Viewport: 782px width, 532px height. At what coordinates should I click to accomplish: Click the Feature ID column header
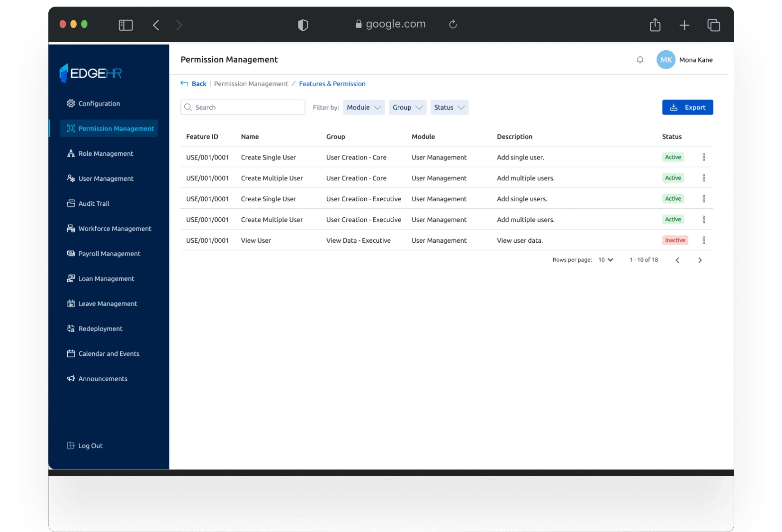pos(202,137)
